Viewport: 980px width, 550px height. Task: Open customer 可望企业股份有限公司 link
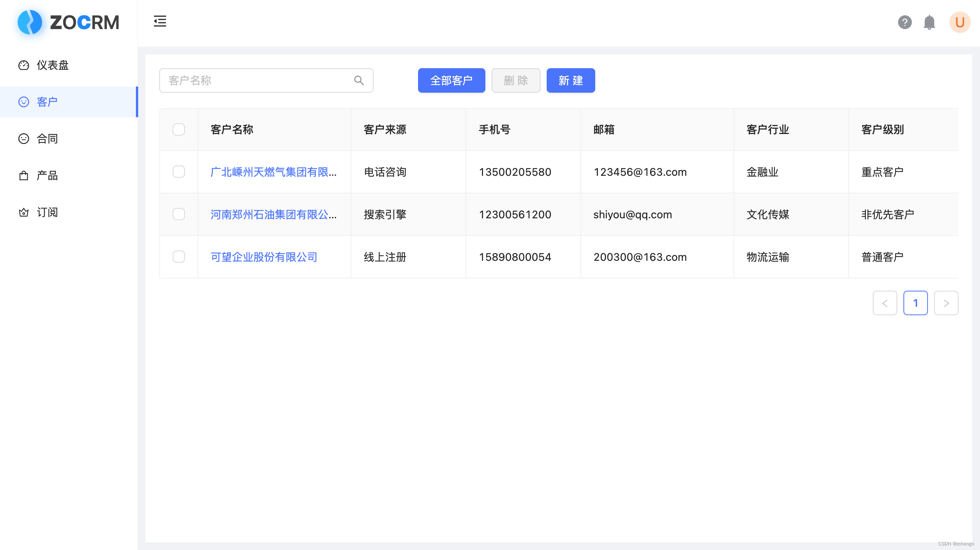[x=264, y=257]
